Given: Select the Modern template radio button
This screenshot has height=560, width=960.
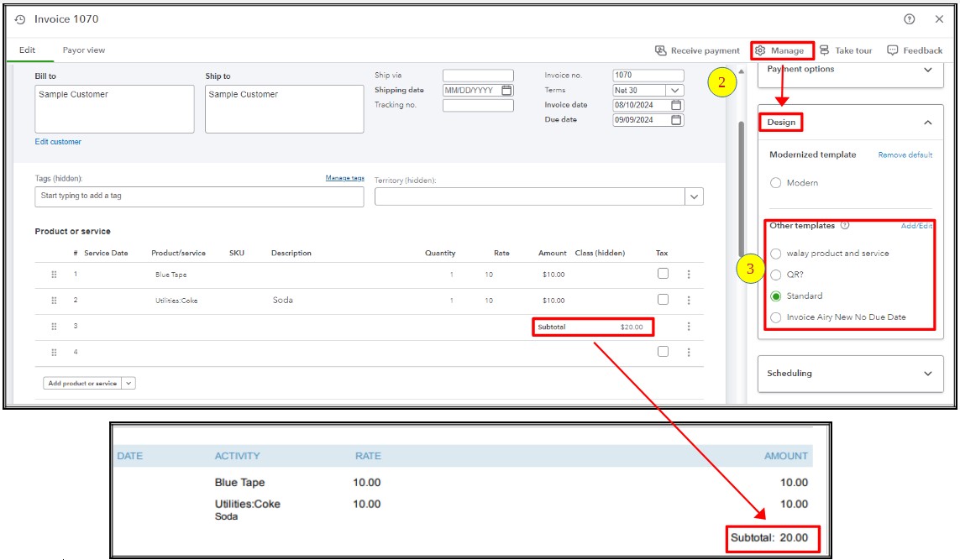Looking at the screenshot, I should [x=774, y=182].
